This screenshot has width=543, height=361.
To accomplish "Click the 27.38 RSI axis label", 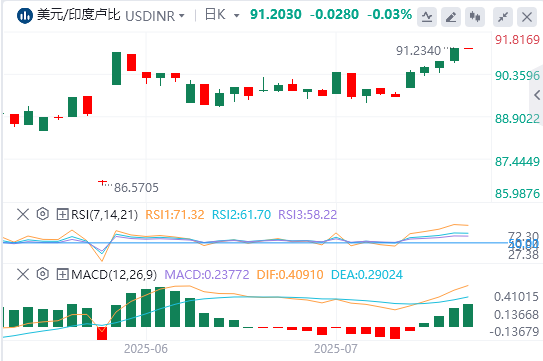I will 523,255.
